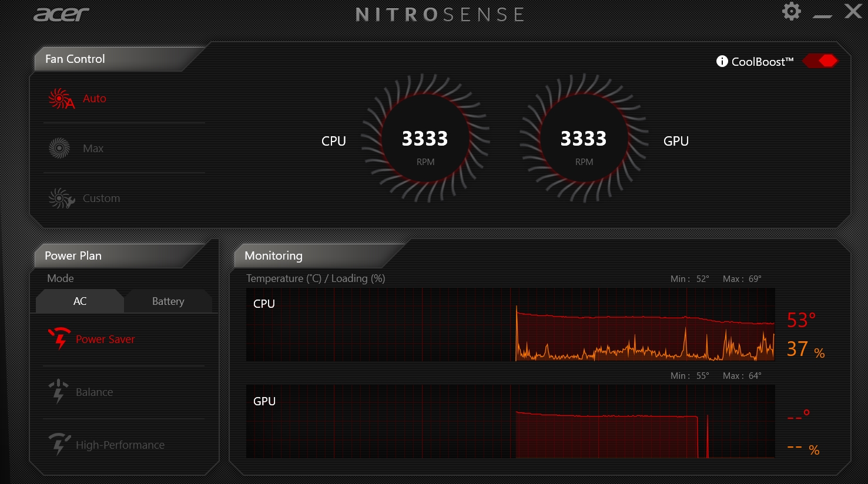868x484 pixels.
Task: Click the CPU temperature 53° reading
Action: [801, 320]
